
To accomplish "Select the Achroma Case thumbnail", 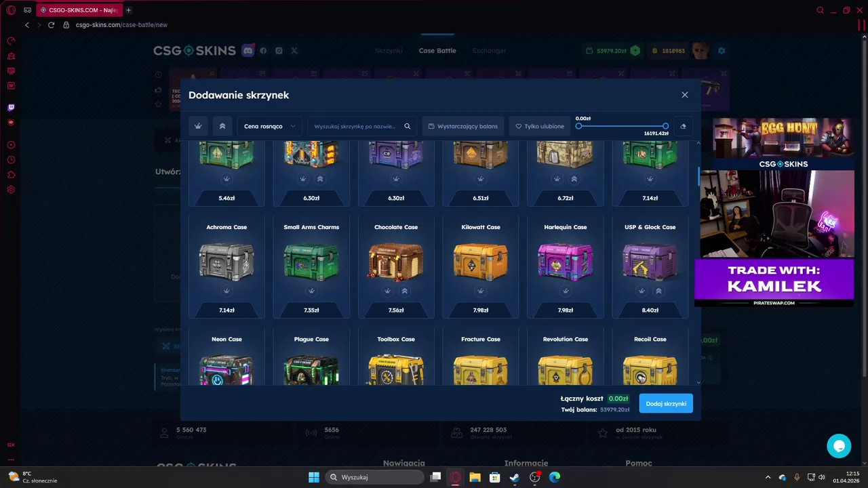I will [226, 261].
